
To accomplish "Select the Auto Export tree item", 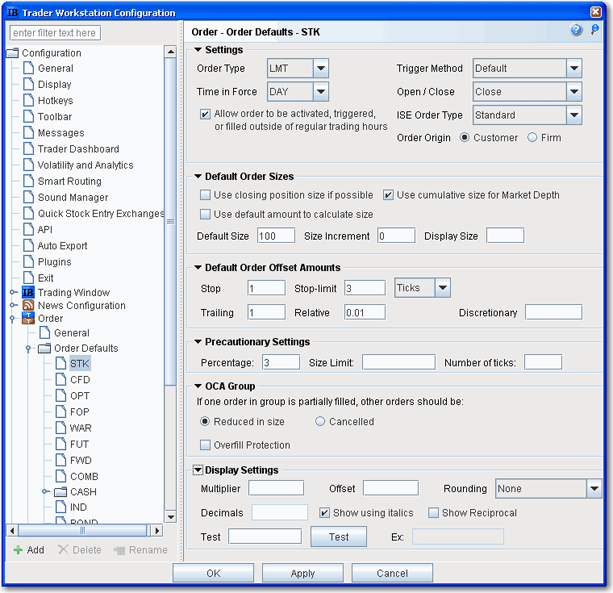I will (63, 245).
